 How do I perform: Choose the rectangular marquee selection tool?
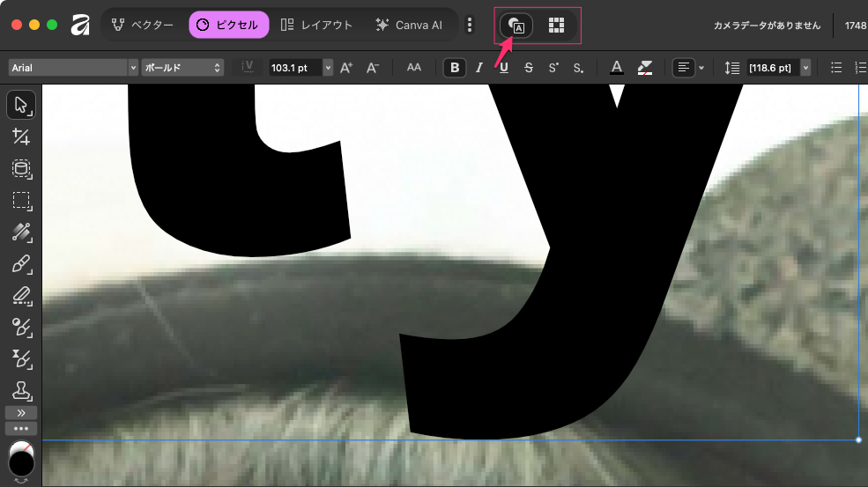22,200
